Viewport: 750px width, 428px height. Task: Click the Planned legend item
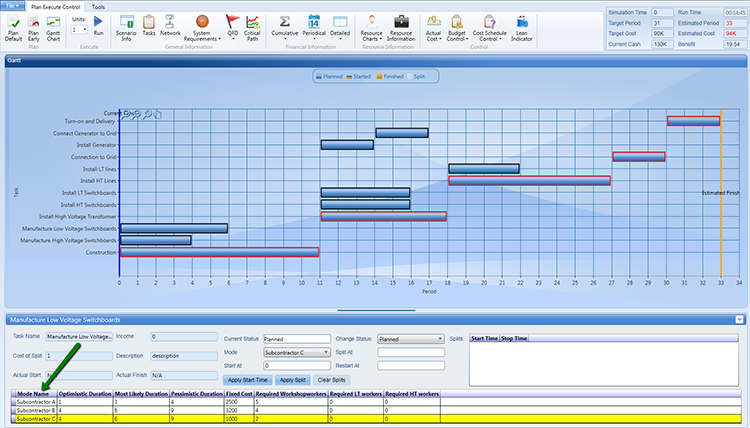(x=329, y=77)
